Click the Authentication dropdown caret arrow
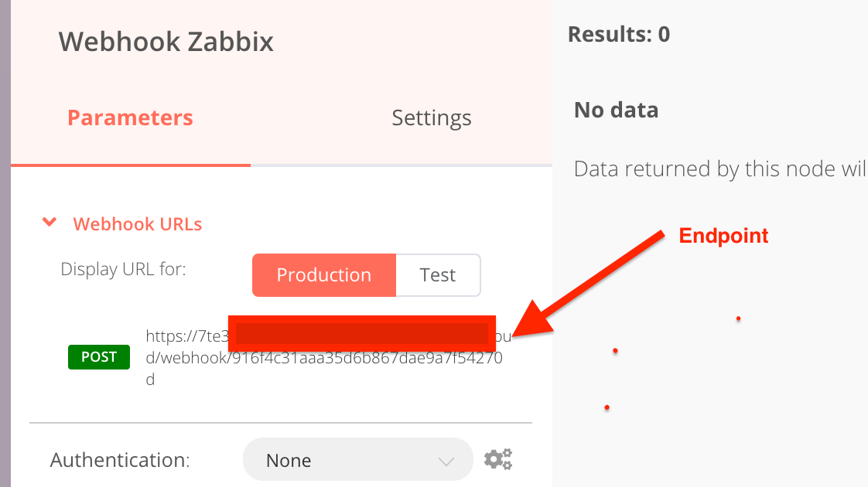The height and width of the screenshot is (487, 868). click(446, 461)
